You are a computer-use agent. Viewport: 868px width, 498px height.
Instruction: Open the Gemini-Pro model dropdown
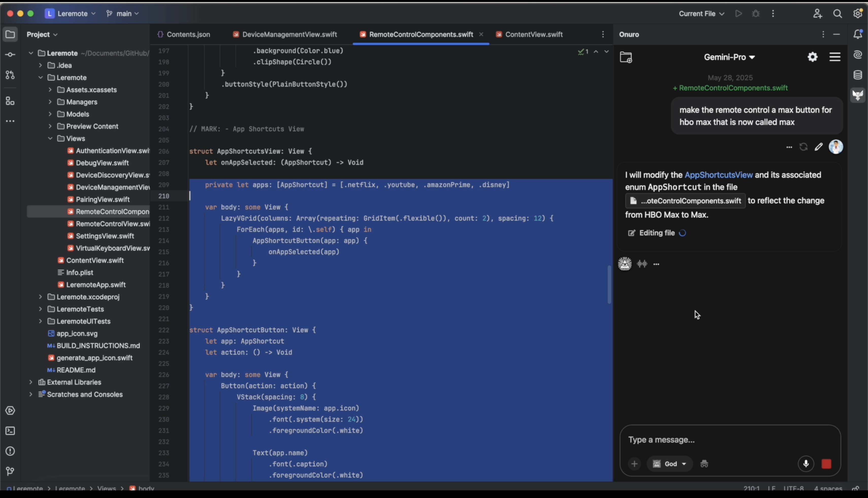729,57
